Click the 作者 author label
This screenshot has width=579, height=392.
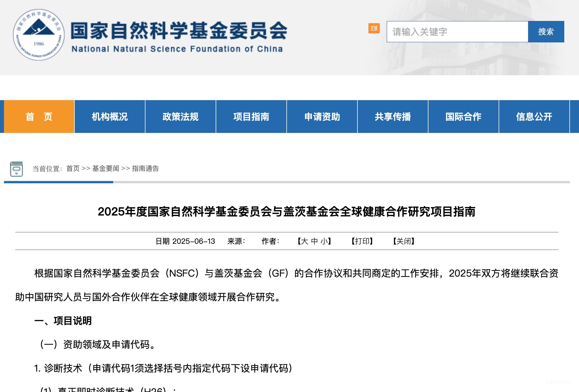click(x=271, y=241)
